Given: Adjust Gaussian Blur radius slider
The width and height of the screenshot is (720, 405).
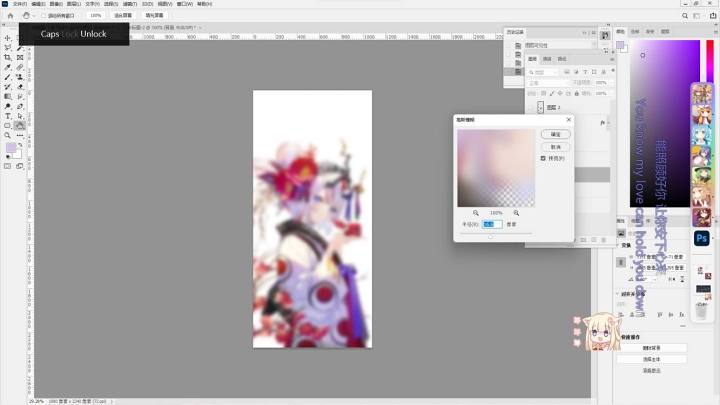Looking at the screenshot, I should (x=490, y=237).
